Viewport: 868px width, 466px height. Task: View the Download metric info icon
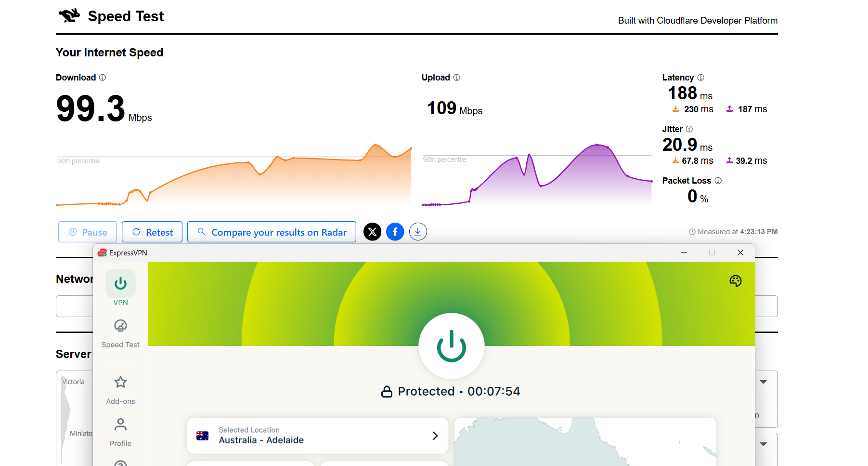pos(102,78)
